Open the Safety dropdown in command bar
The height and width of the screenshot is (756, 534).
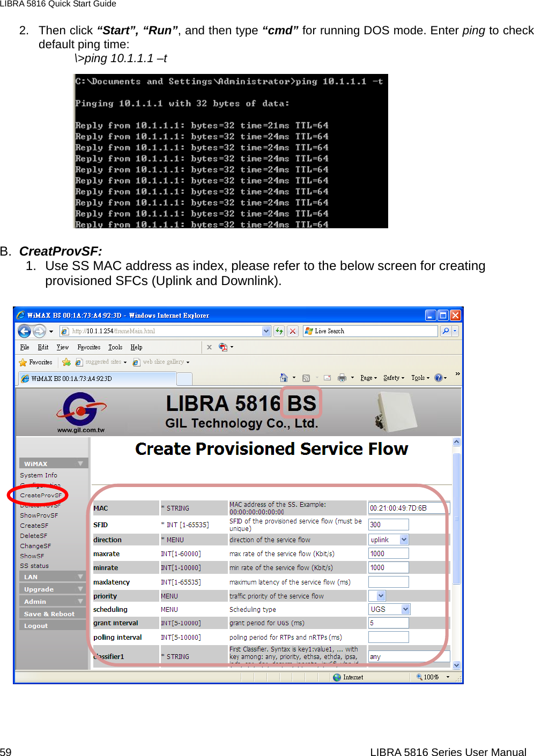click(394, 378)
